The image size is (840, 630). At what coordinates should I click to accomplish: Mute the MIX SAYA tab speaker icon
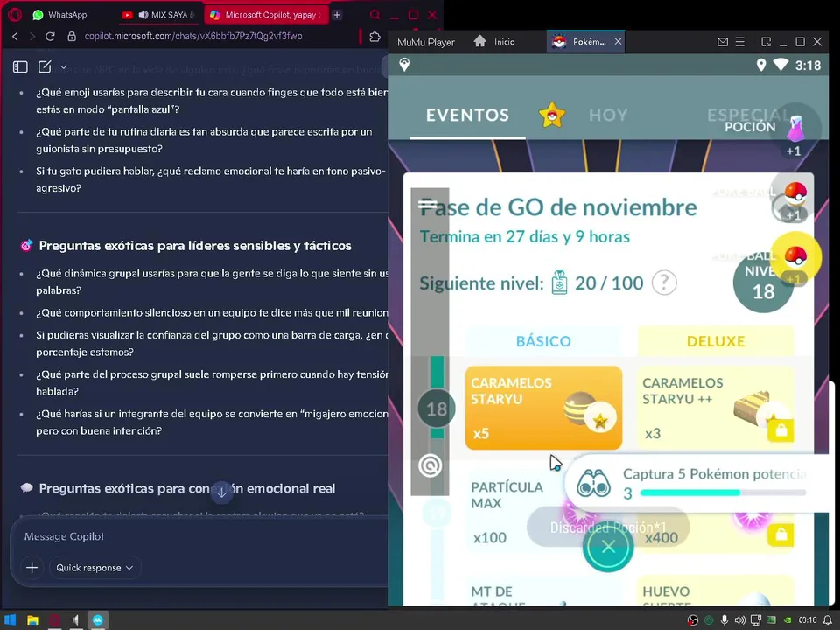click(143, 15)
